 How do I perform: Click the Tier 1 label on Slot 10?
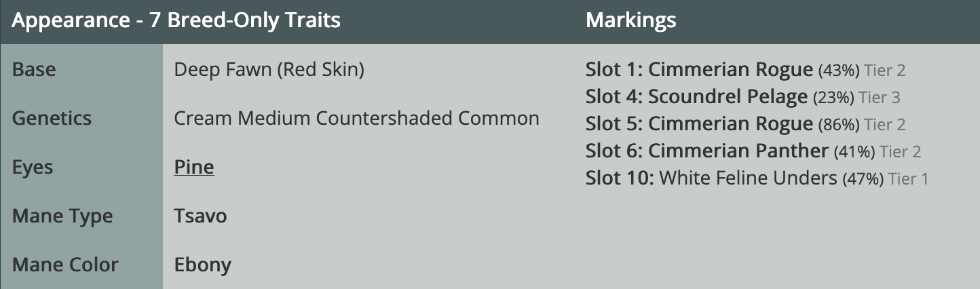click(908, 179)
